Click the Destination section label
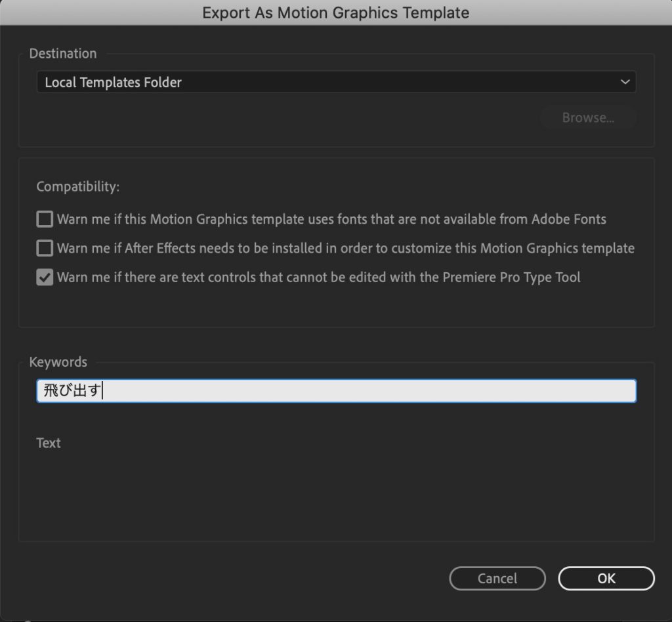672x622 pixels. pyautogui.click(x=62, y=53)
